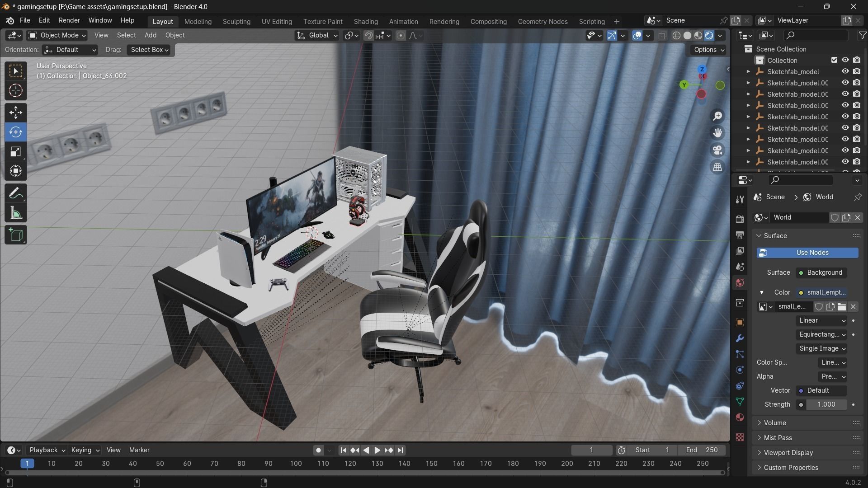This screenshot has height=488, width=868.
Task: Click the Surface Background shader button
Action: 821,272
